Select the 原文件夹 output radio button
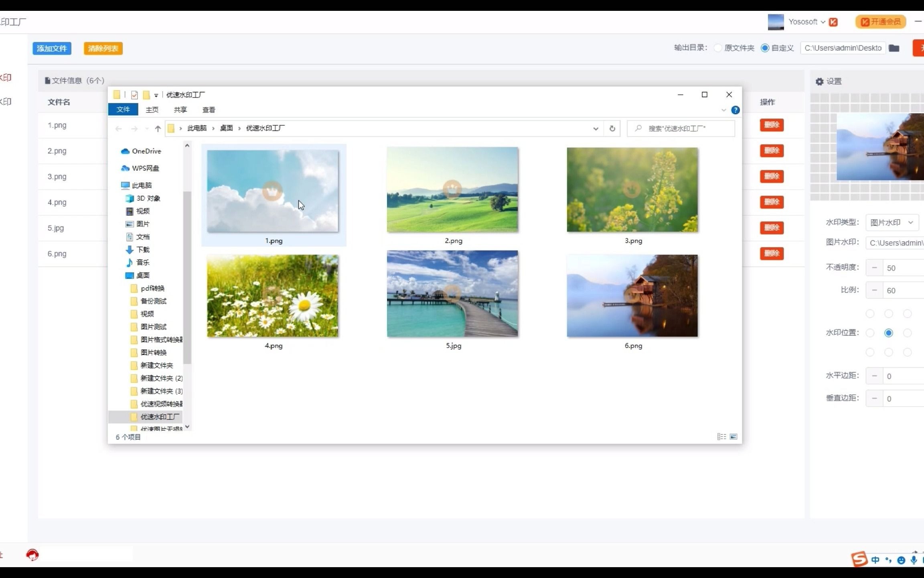Screen dimensions: 924x578 718,48
